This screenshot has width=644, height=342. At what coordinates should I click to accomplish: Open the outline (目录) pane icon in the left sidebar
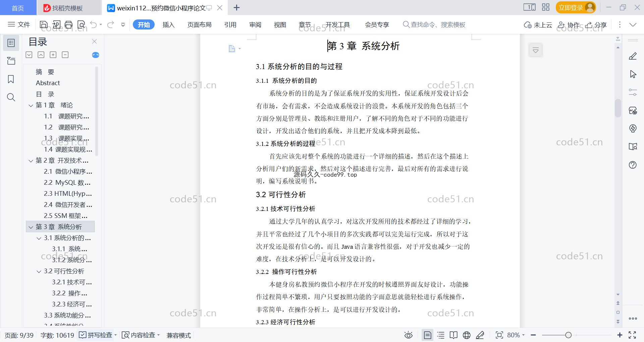click(11, 43)
